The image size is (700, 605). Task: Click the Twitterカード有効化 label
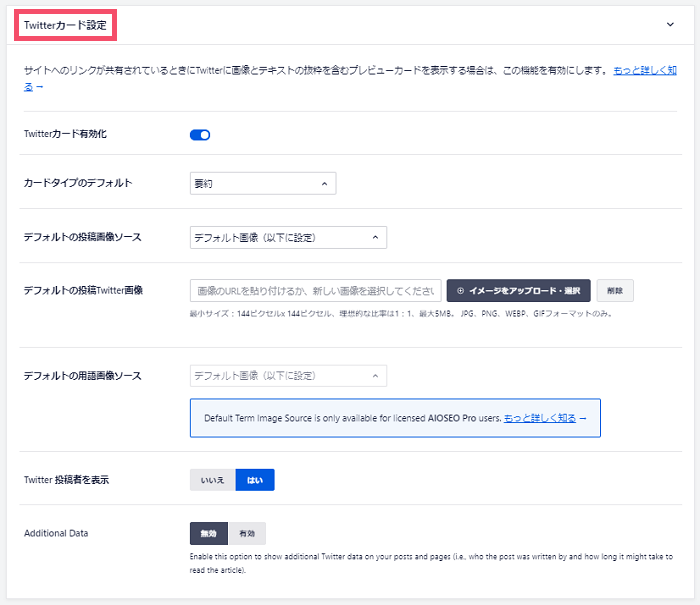(x=65, y=134)
